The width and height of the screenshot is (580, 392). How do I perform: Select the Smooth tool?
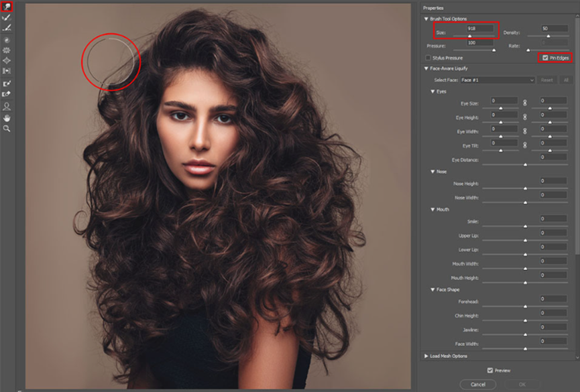7,27
